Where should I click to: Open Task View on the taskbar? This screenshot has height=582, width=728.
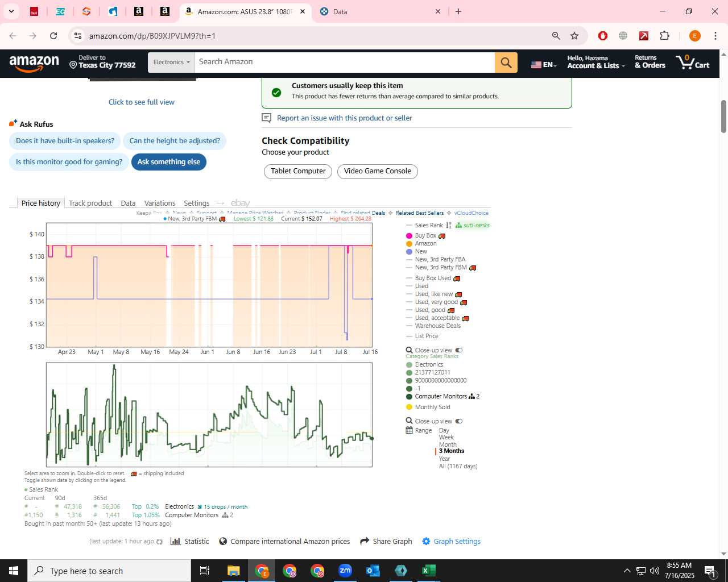pos(205,571)
